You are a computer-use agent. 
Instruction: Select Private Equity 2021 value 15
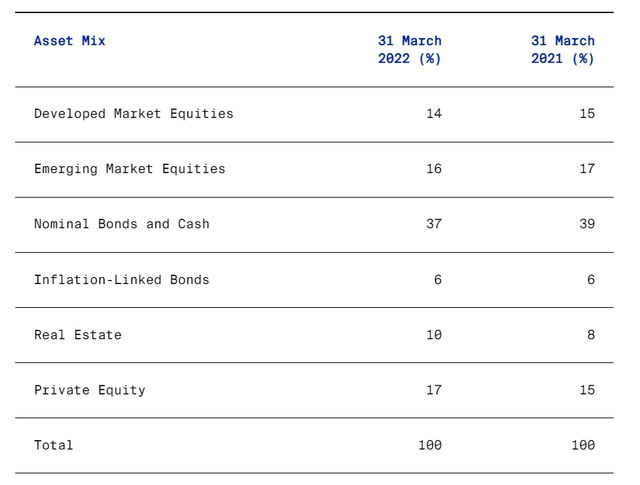click(586, 390)
